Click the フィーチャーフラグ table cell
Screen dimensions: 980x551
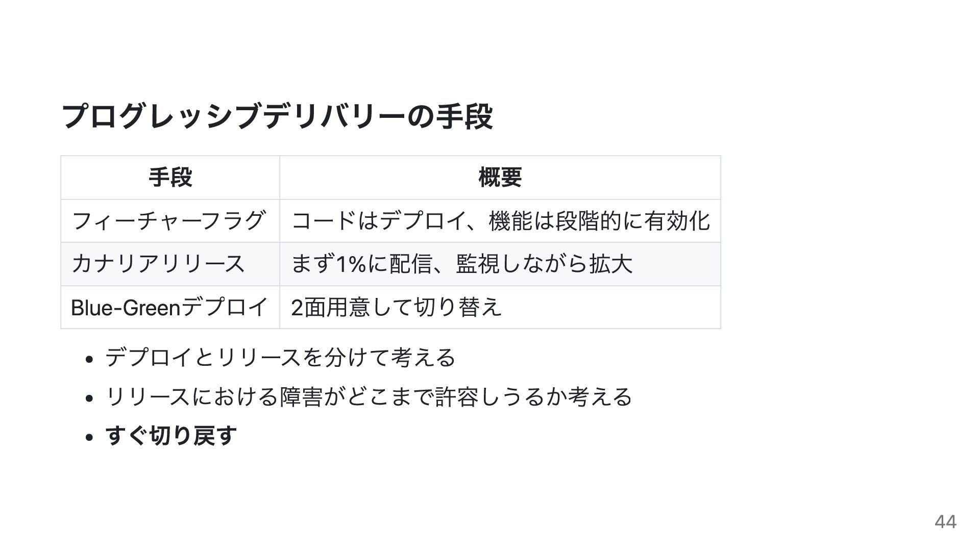tap(170, 221)
